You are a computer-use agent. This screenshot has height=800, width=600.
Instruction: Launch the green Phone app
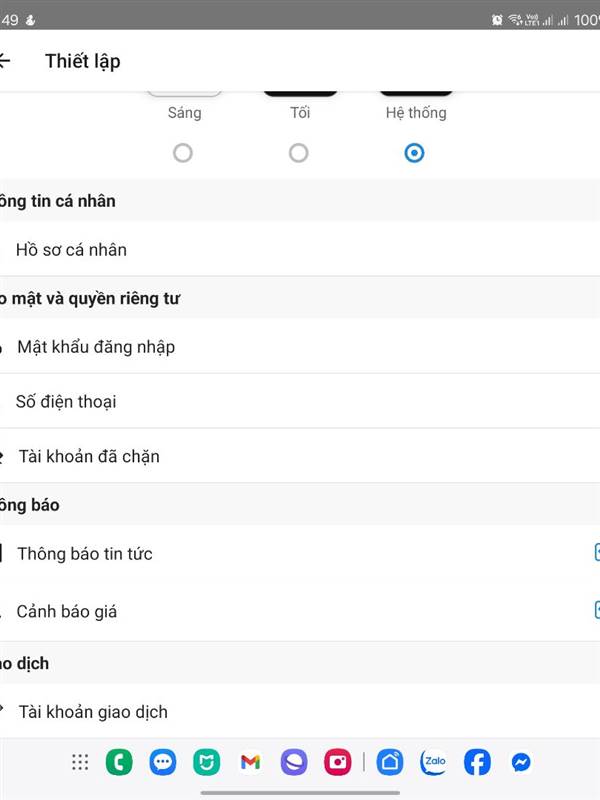(x=119, y=762)
